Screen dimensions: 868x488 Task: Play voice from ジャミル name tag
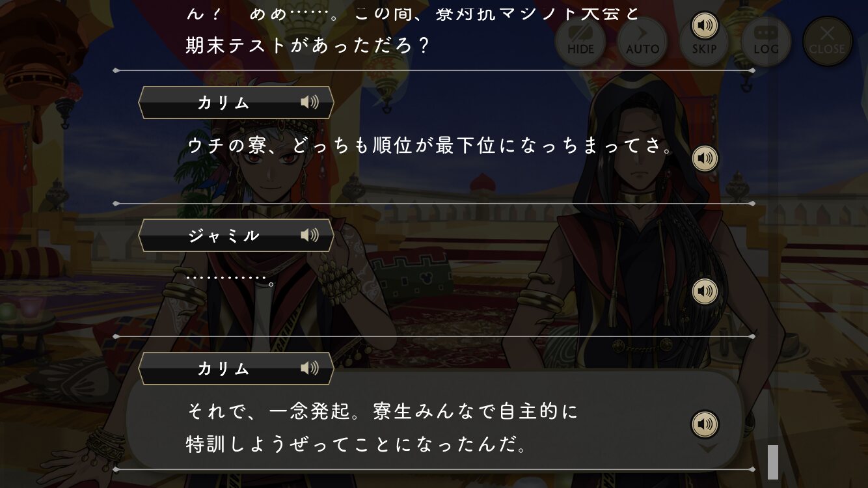pyautogui.click(x=310, y=236)
